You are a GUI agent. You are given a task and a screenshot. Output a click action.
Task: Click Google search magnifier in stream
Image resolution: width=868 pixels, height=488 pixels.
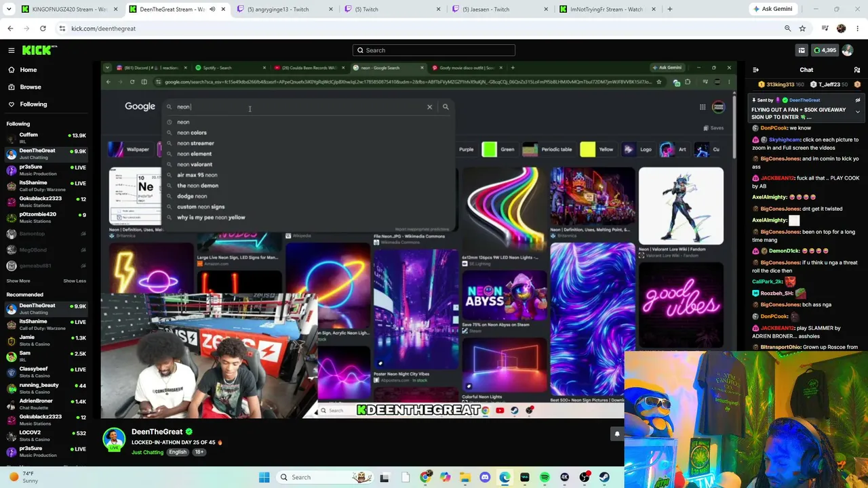(446, 106)
